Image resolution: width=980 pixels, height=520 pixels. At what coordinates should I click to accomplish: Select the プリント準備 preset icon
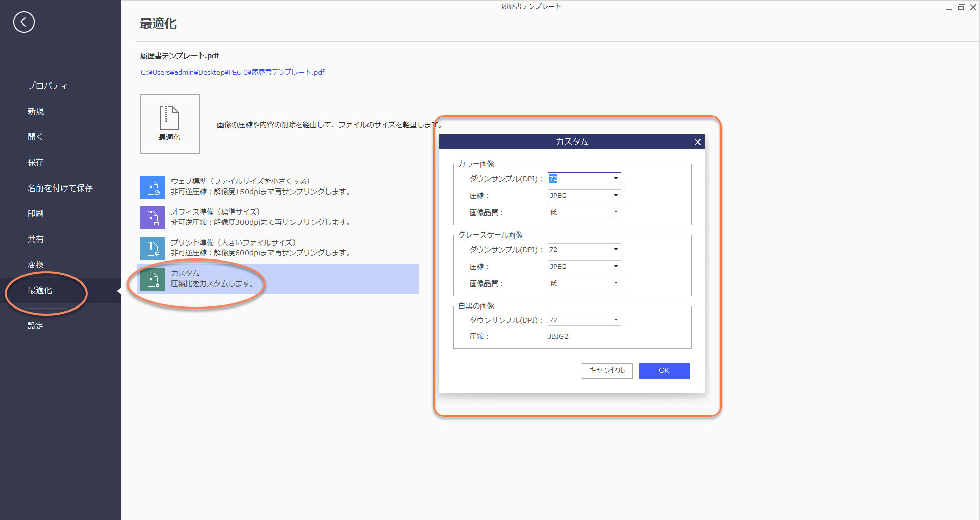[x=153, y=248]
